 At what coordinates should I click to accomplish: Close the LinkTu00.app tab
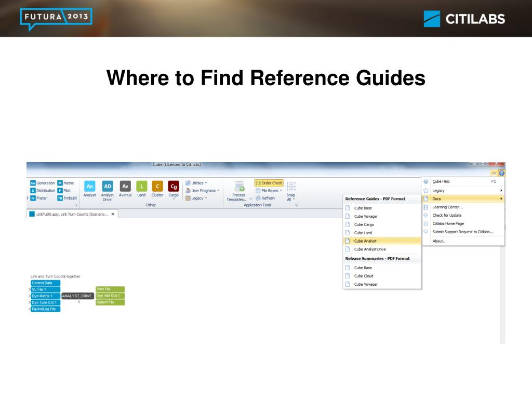click(x=113, y=214)
